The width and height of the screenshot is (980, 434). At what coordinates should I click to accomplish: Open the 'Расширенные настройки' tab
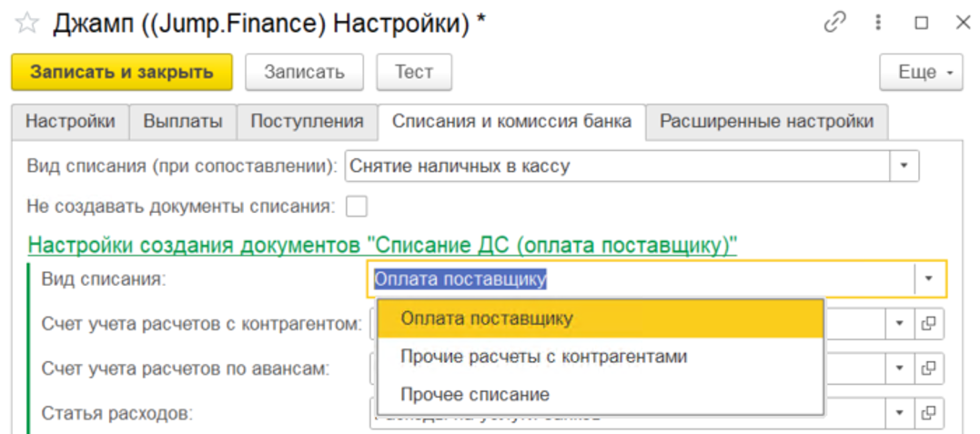point(766,121)
